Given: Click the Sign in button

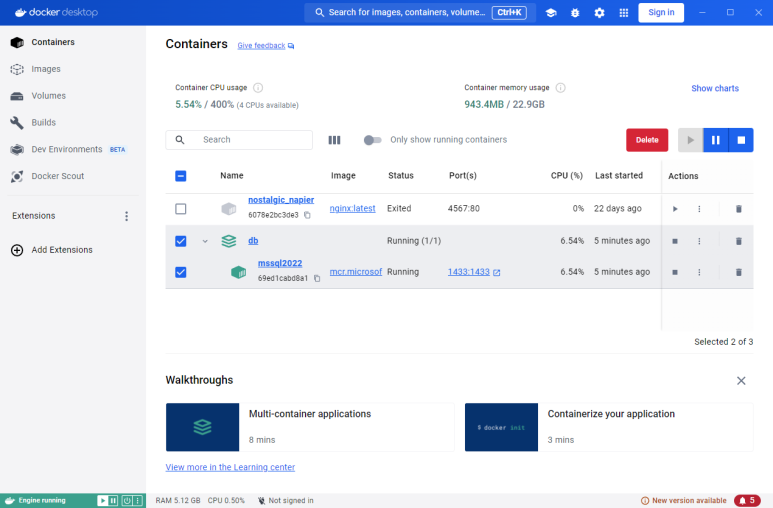Looking at the screenshot, I should click(x=661, y=13).
